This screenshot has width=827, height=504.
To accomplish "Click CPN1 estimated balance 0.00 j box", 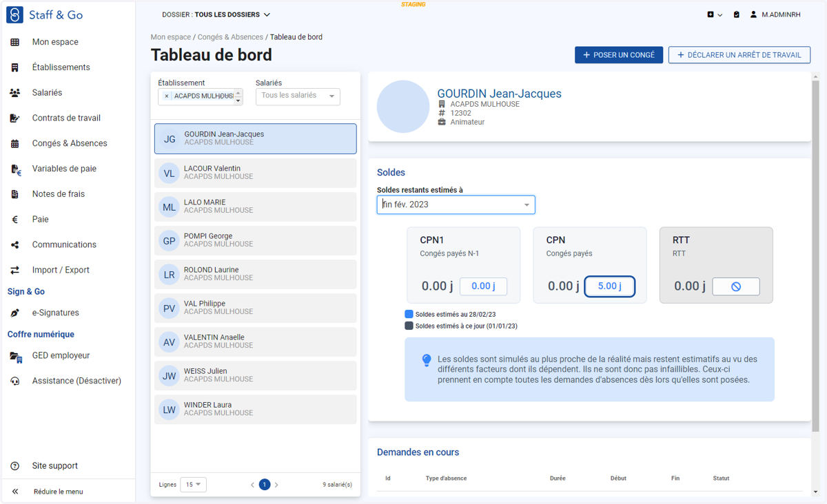I will (x=483, y=286).
